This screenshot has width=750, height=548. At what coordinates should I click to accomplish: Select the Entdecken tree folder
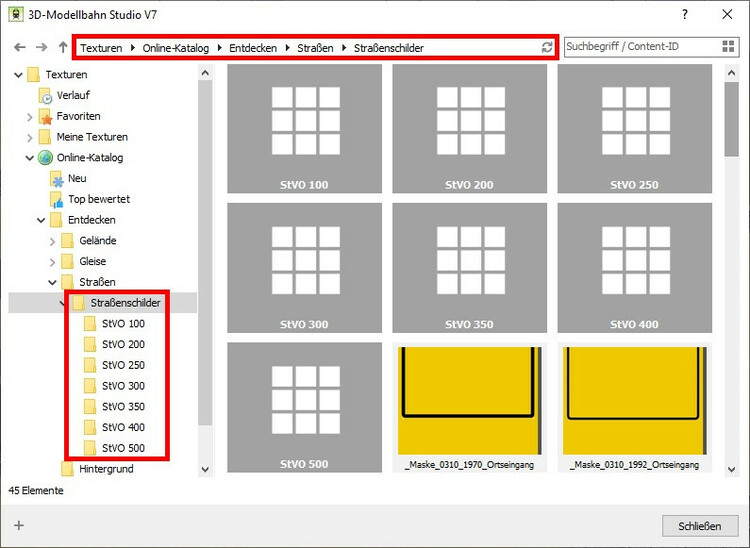pyautogui.click(x=83, y=220)
